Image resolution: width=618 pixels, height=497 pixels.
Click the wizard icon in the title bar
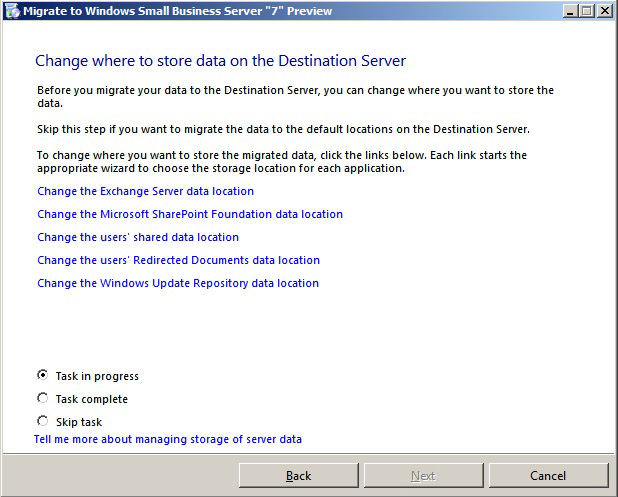tap(12, 10)
